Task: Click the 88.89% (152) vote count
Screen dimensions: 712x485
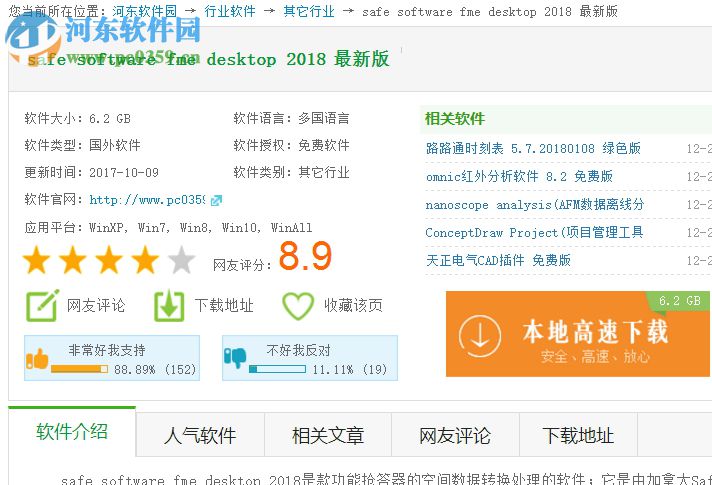Action: (x=155, y=369)
